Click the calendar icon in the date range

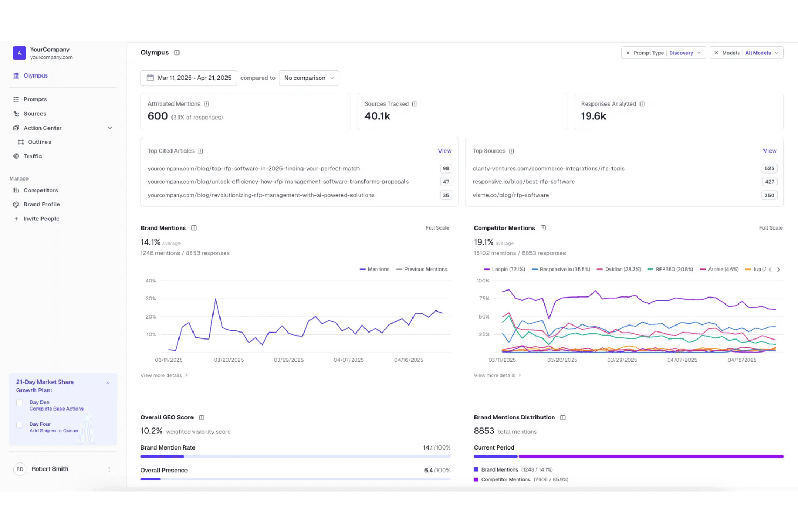pos(150,78)
